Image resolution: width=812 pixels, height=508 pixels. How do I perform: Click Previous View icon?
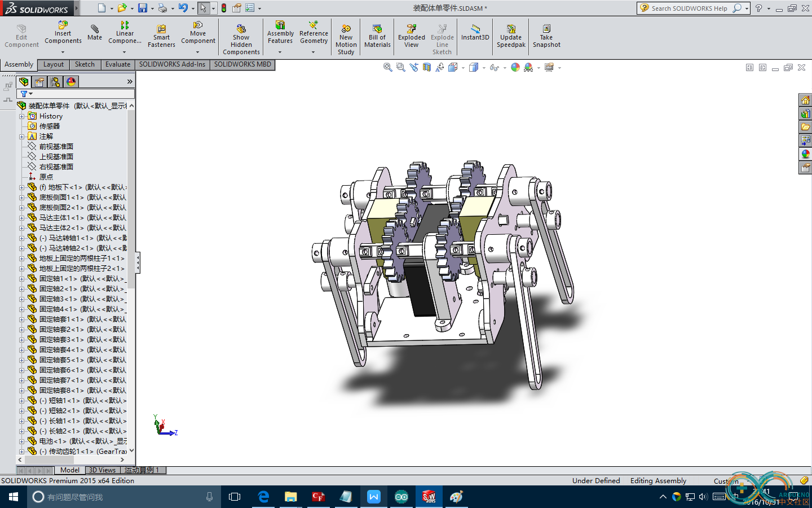click(x=414, y=67)
